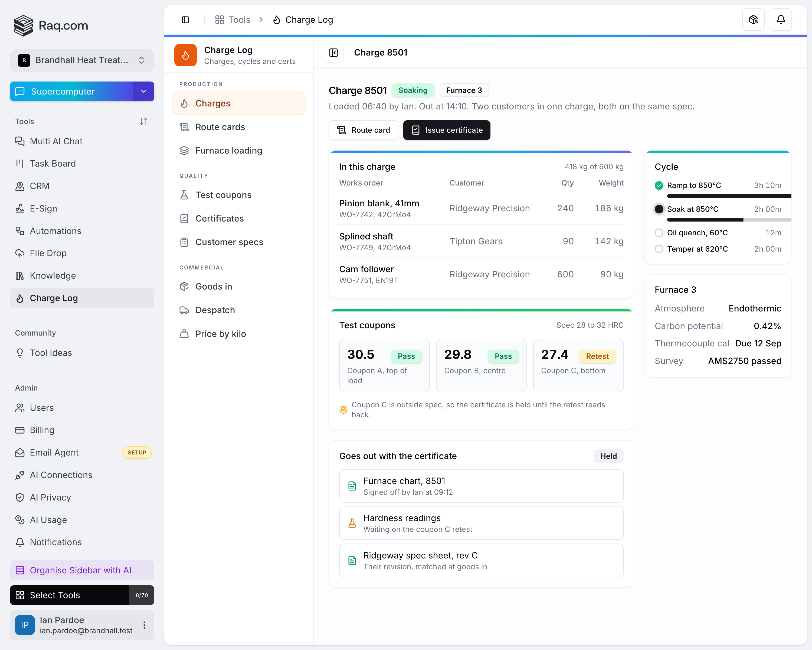Screen dimensions: 812x650
Task: Click the Ramp to 850°C progress bar
Action: pos(729,196)
